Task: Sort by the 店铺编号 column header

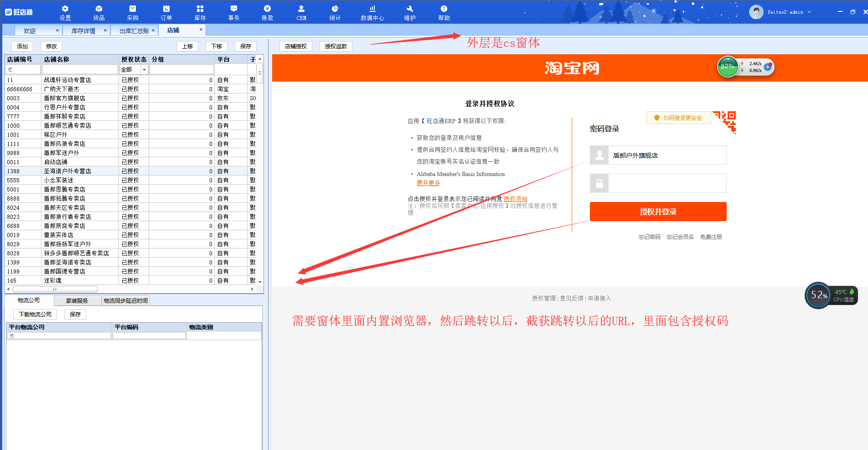Action: [23, 59]
